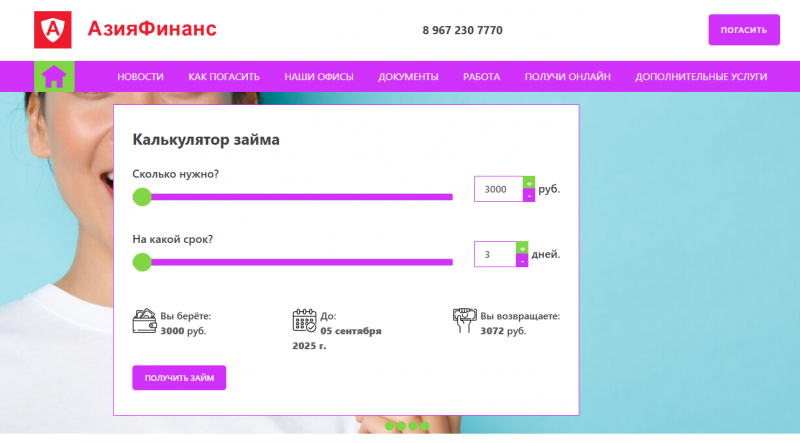Select ДОКУМЕНТЫ in the navigation bar
Viewport: 800px width, 443px height.
(408, 77)
